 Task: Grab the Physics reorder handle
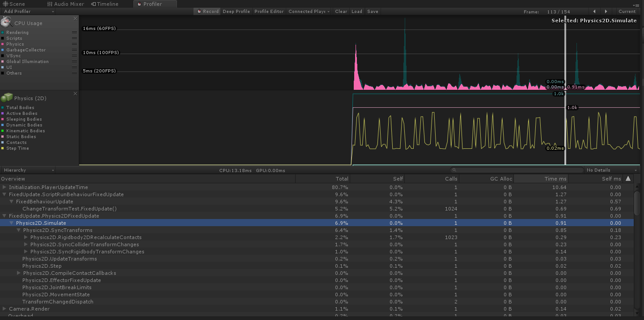coord(74,44)
